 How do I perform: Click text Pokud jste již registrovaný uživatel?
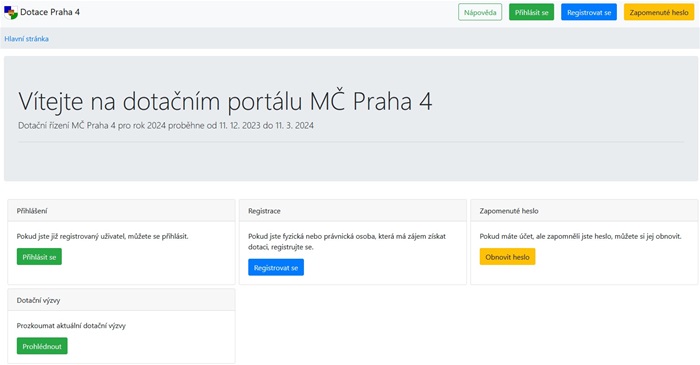(102, 236)
